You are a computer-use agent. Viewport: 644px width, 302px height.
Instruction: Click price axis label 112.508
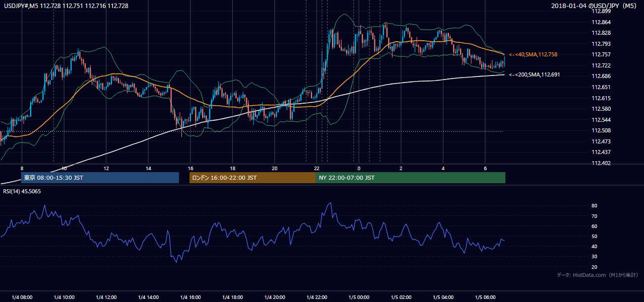[601, 130]
